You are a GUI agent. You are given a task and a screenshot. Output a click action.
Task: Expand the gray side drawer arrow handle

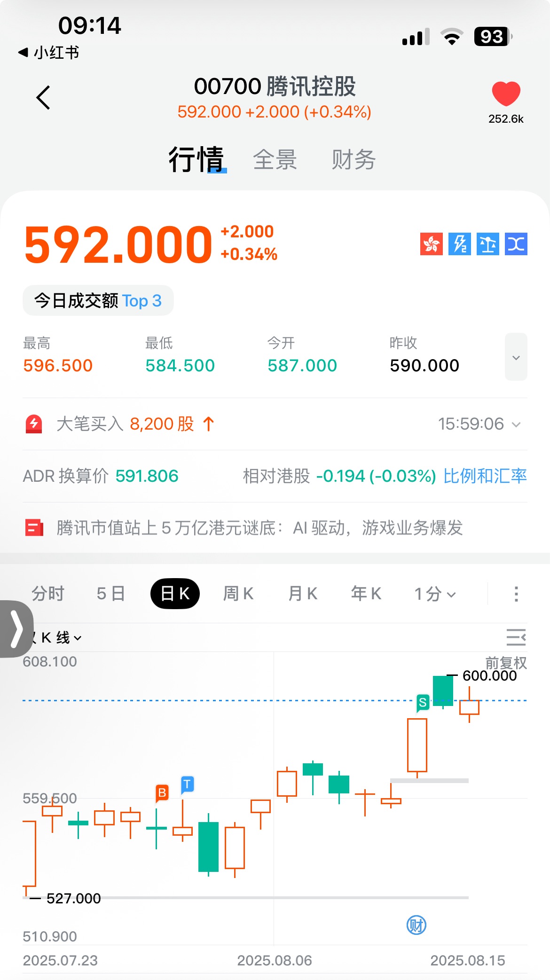[x=16, y=629]
